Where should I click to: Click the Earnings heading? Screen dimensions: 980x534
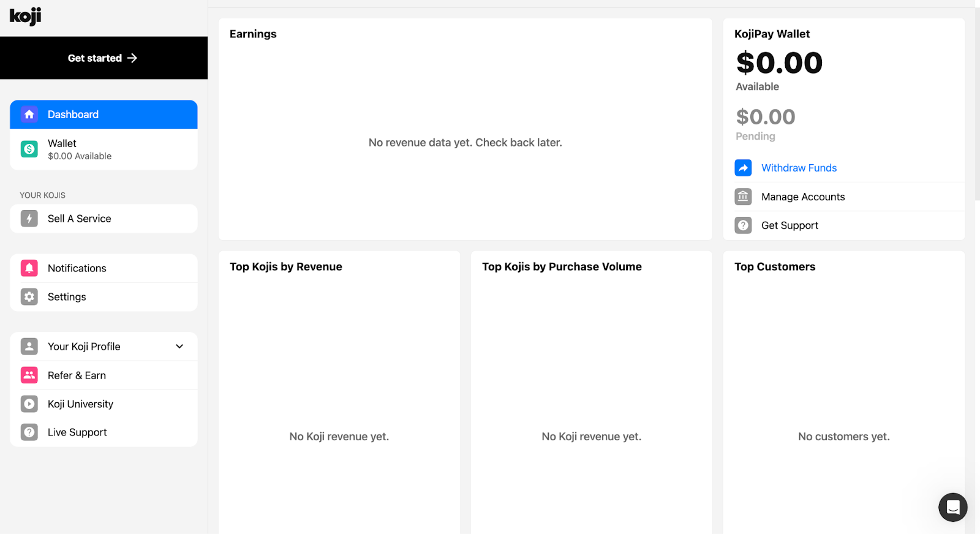pyautogui.click(x=253, y=34)
